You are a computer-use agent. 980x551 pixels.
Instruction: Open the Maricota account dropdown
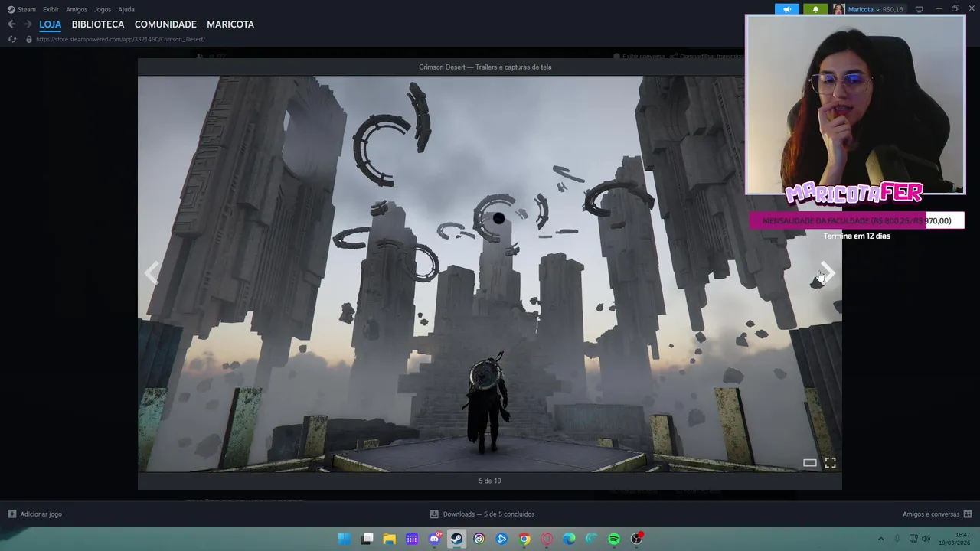863,9
